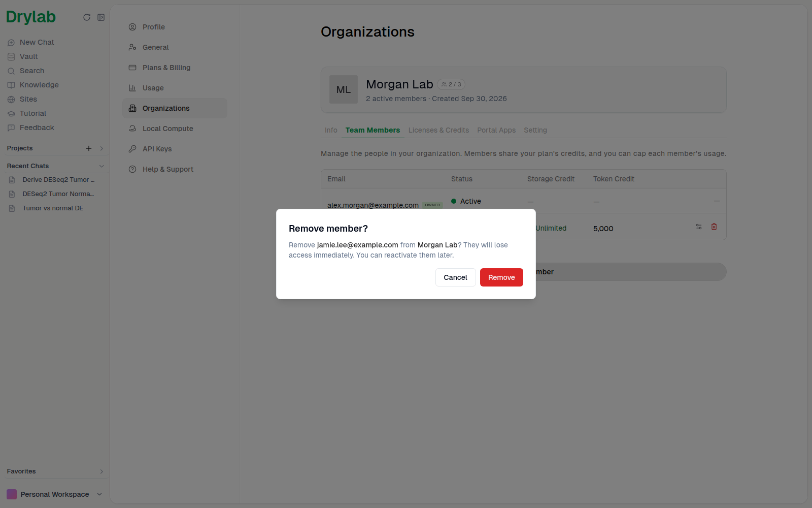Switch to the Licenses & Credits tab
The height and width of the screenshot is (508, 812).
[438, 130]
